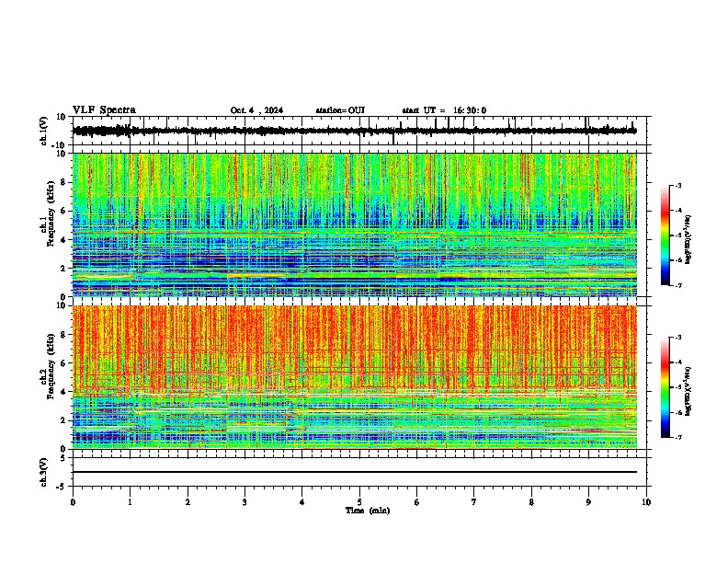This screenshot has width=728, height=563.
Task: Click time axis tick label 9
Action: point(588,502)
